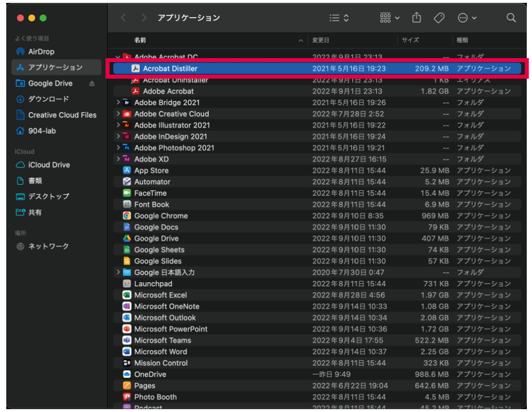
Task: Select the Google Chrome app icon
Action: click(127, 216)
